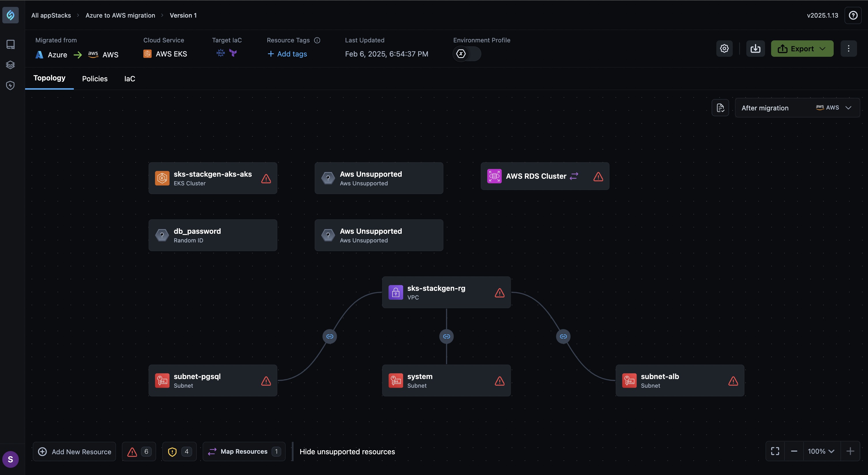Go to All appStacks breadcrumb
This screenshot has height=475, width=868.
51,15
